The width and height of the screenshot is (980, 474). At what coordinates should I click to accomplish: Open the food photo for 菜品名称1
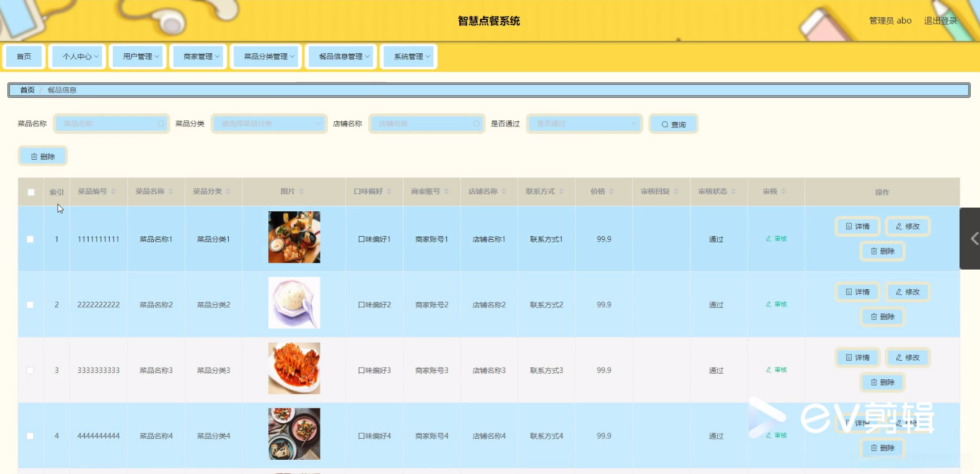point(294,237)
